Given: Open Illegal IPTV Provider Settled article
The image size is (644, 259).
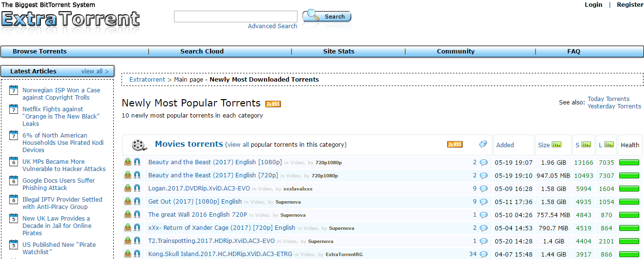Looking at the screenshot, I should point(62,203).
